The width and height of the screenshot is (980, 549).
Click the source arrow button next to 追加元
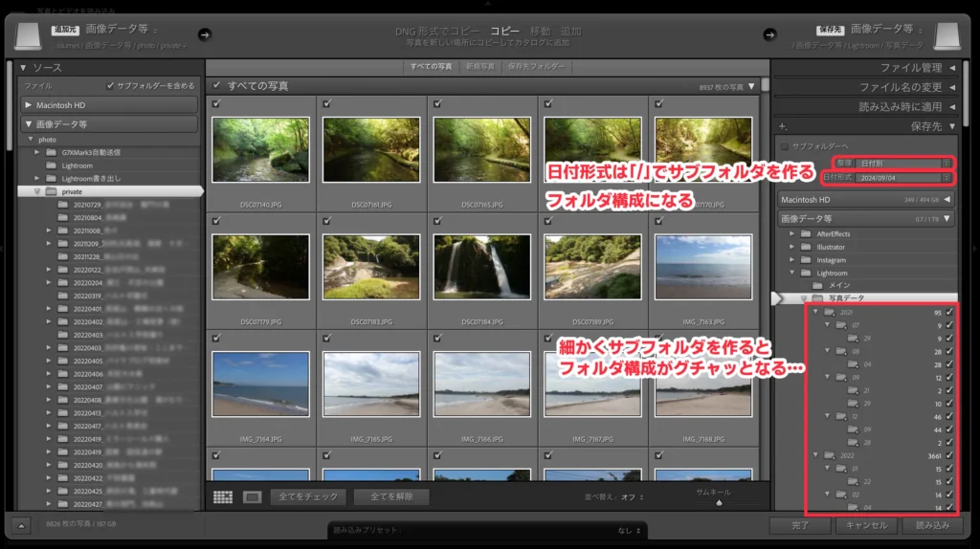204,34
